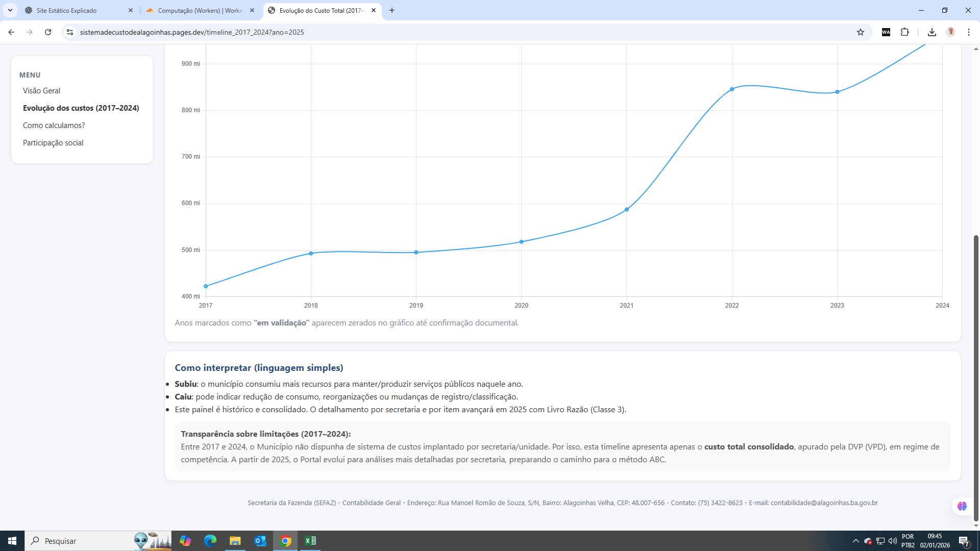Image resolution: width=980 pixels, height=551 pixels.
Task: Open the WA extension icon
Action: click(x=886, y=32)
